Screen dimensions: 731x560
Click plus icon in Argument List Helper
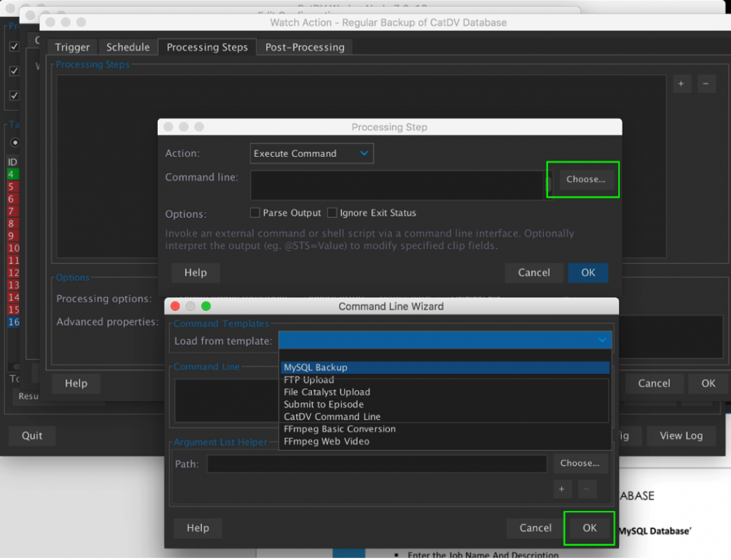click(561, 489)
